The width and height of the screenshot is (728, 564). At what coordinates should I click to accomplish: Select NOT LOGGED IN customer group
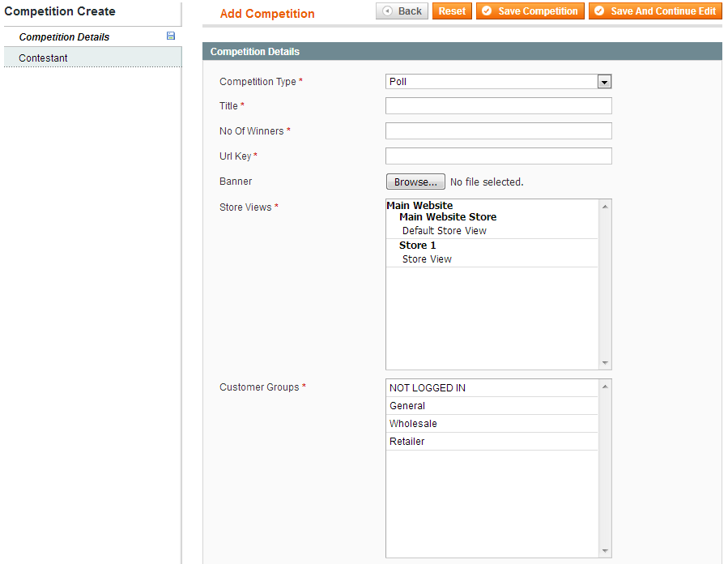coord(428,388)
